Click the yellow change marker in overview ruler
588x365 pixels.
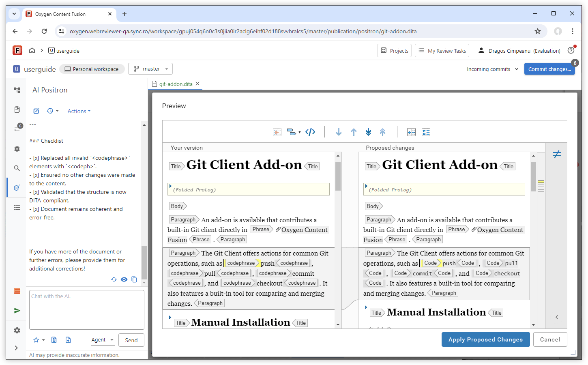tap(541, 181)
